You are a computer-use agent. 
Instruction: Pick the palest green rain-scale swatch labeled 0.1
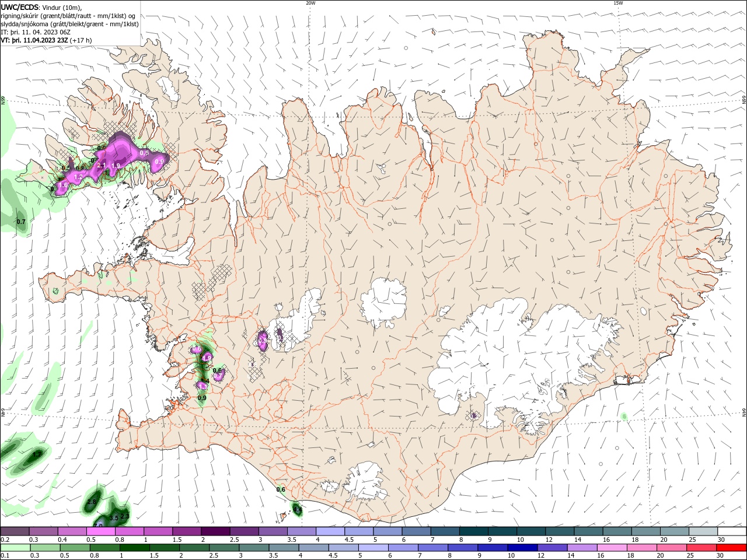(15, 548)
